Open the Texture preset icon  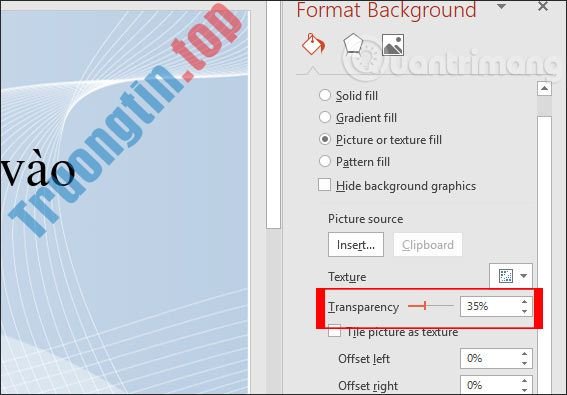coord(506,276)
